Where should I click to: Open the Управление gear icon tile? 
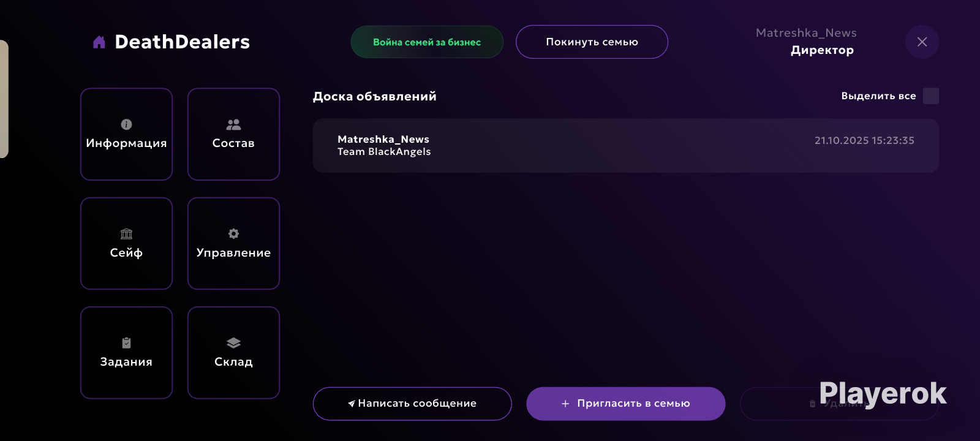(233, 243)
